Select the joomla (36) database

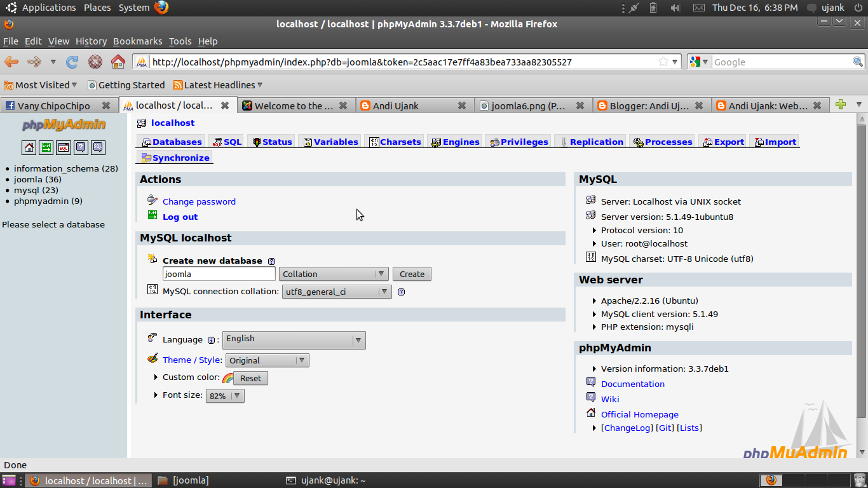tap(37, 180)
